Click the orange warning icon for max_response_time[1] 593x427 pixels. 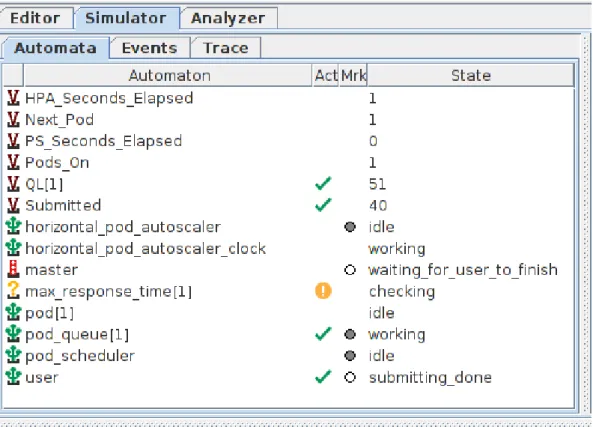(x=323, y=291)
